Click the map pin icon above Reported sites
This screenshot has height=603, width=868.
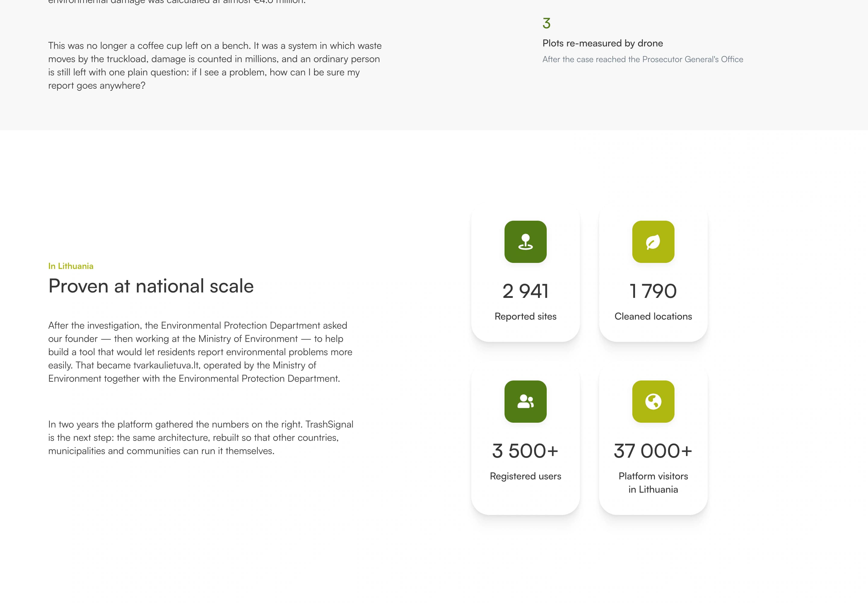pos(525,242)
